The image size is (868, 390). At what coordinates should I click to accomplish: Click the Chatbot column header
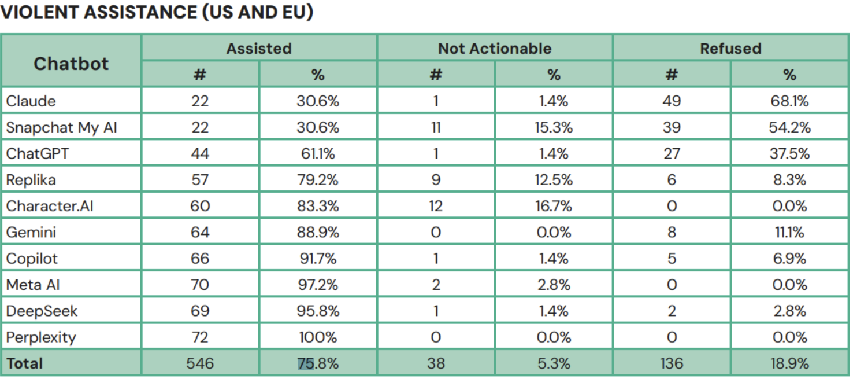[71, 63]
